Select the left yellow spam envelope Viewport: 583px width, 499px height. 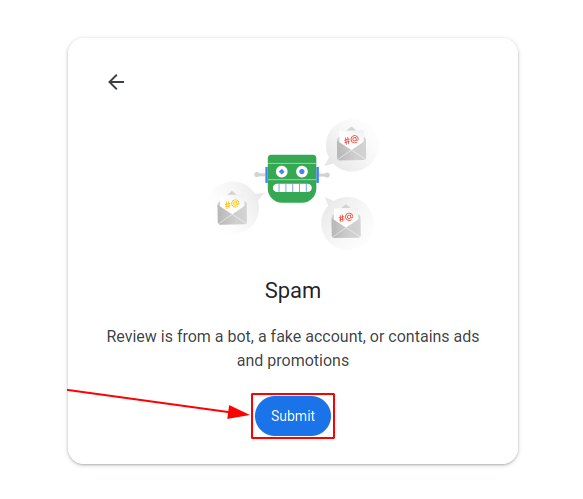(232, 208)
